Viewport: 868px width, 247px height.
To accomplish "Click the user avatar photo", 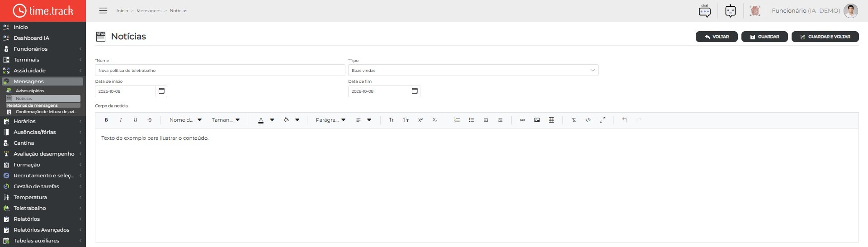I will coord(851,11).
